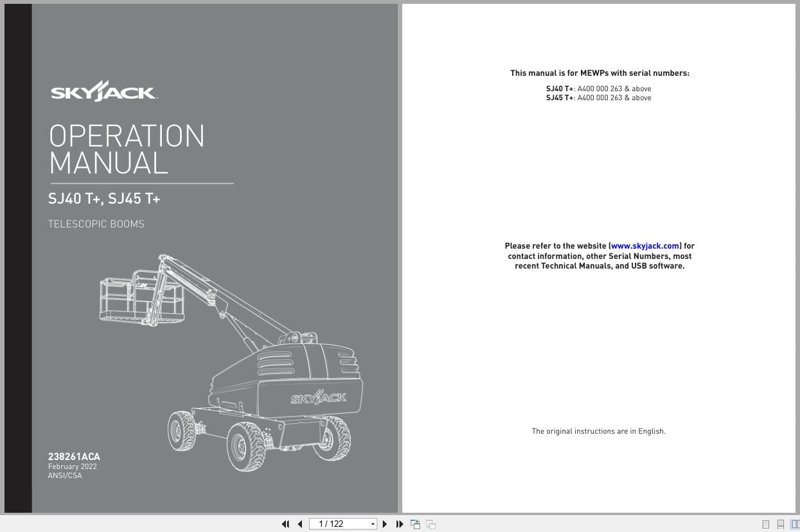
Task: Open the recent pages list from the page box
Action: click(373, 524)
